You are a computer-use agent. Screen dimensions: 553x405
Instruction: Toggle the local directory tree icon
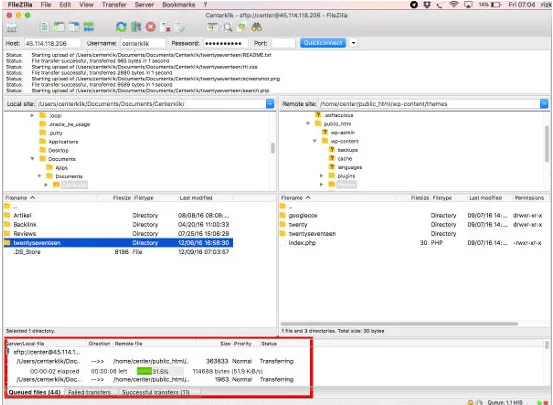(x=59, y=27)
